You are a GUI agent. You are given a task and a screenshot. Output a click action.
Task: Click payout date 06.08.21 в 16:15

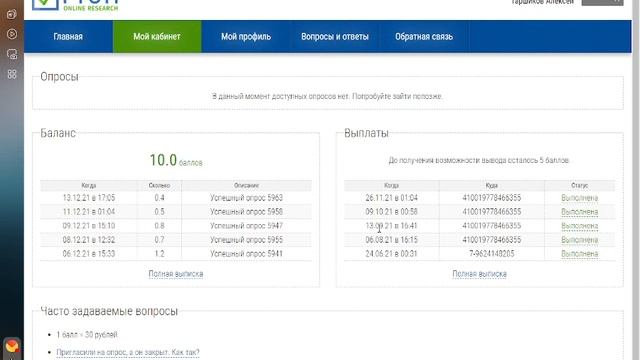click(391, 240)
